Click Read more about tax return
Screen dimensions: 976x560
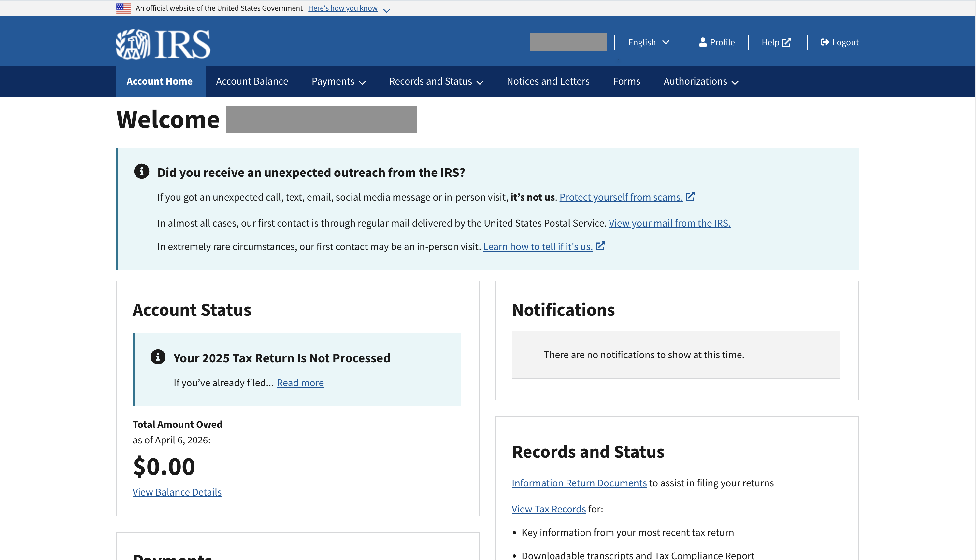(300, 383)
